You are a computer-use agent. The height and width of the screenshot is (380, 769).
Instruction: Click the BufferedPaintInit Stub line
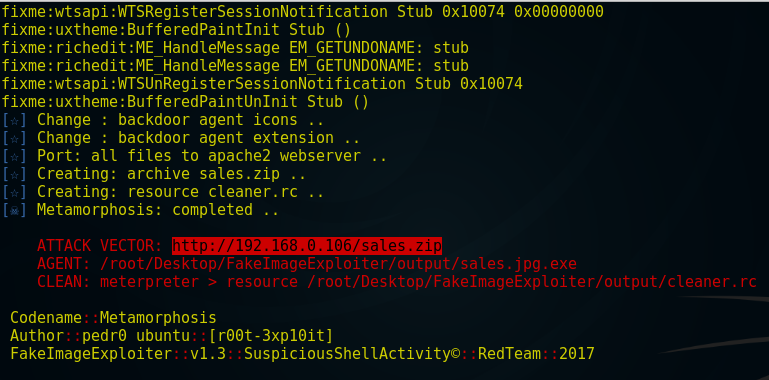[176, 30]
